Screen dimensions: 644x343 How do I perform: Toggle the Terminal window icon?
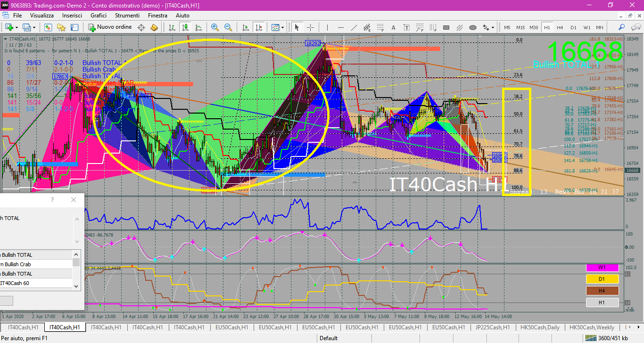[74, 27]
